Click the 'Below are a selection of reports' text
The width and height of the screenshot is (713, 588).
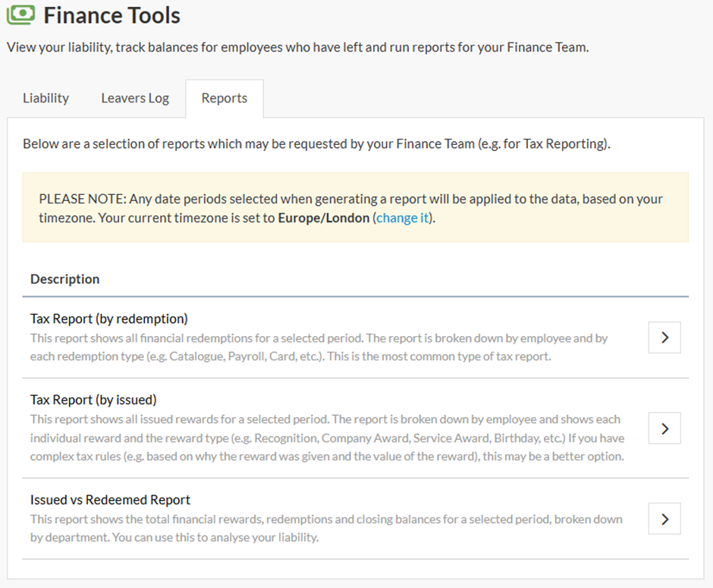tap(316, 143)
